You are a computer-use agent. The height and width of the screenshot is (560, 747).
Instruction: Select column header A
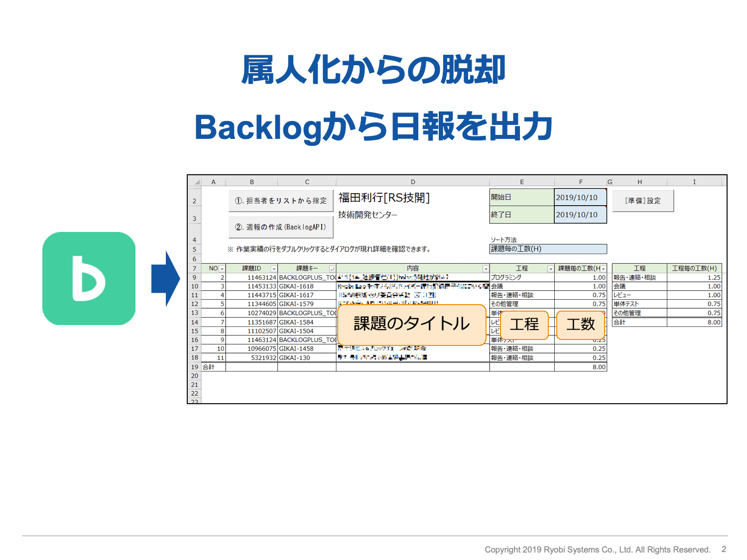[x=213, y=182]
